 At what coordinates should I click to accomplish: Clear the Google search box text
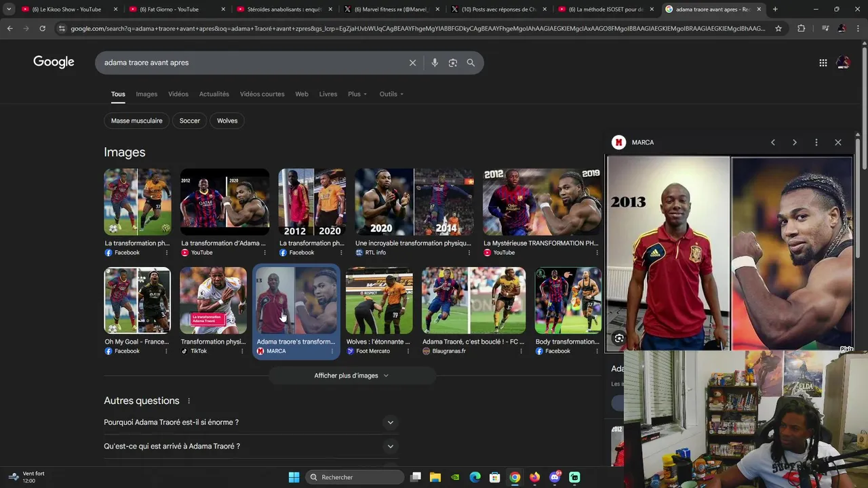tap(412, 62)
